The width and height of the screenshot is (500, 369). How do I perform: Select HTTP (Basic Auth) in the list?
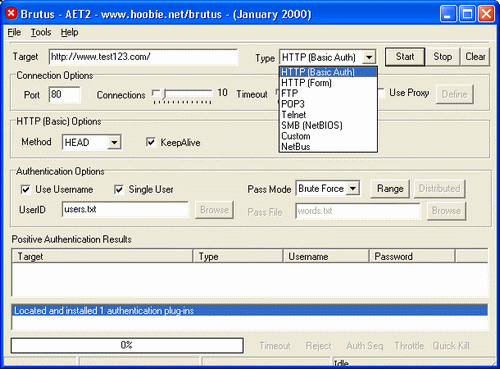[x=328, y=72]
